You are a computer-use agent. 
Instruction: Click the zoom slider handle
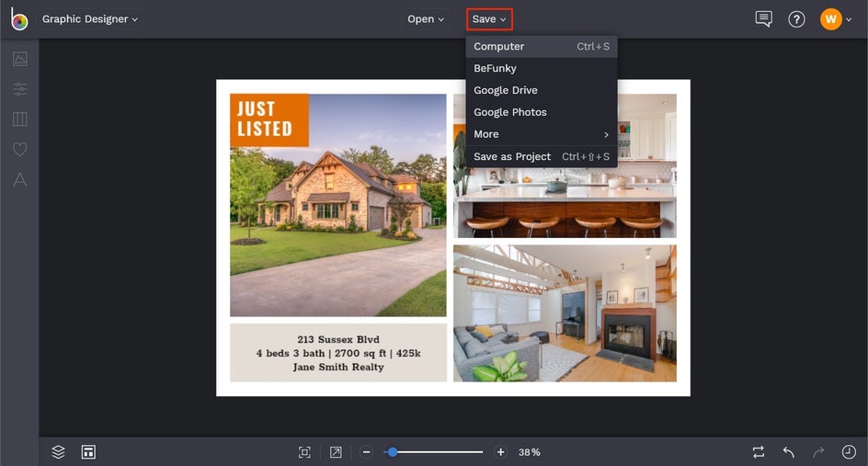[x=393, y=452]
